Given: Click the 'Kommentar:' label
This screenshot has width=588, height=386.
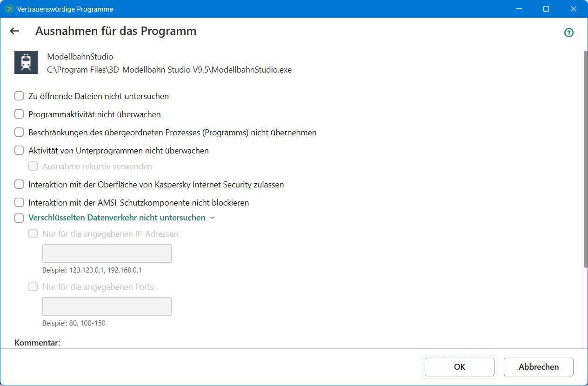Looking at the screenshot, I should coord(38,343).
